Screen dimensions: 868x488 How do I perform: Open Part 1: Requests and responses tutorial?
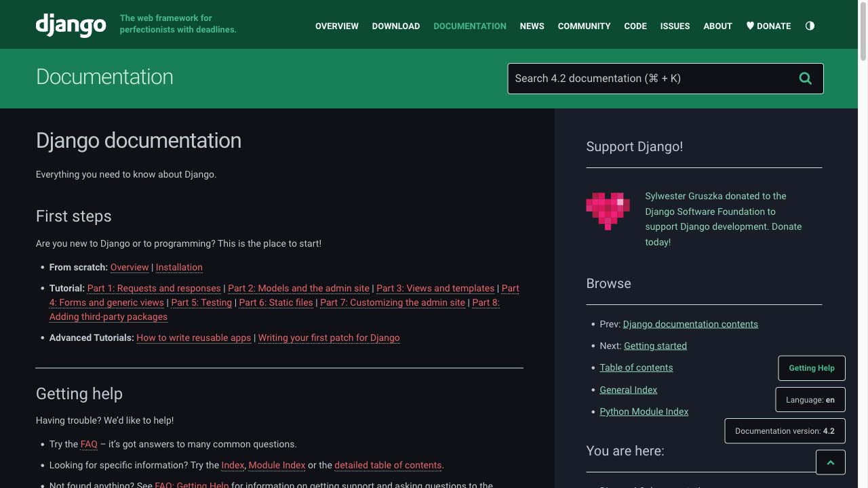[x=154, y=288]
